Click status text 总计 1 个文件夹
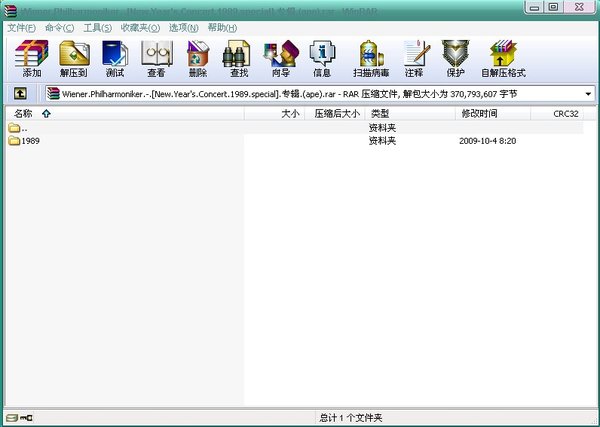 (351, 418)
